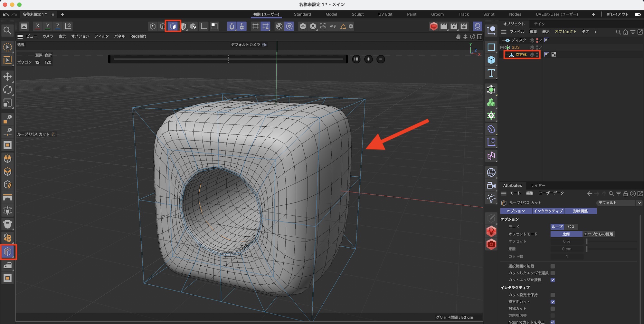Image resolution: width=644 pixels, height=324 pixels.
Task: Switch to Polygon mode in top toolbar
Action: point(173,26)
